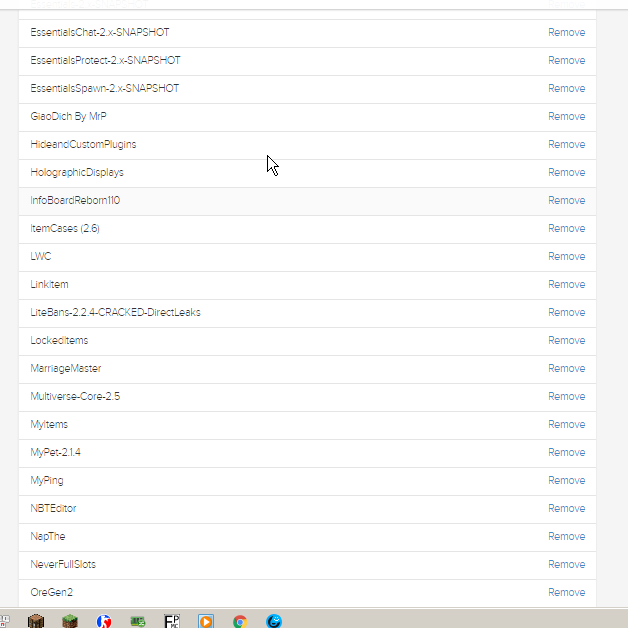Viewport: 628px width, 628px height.
Task: Click the NBTEditor plugin name
Action: point(53,509)
